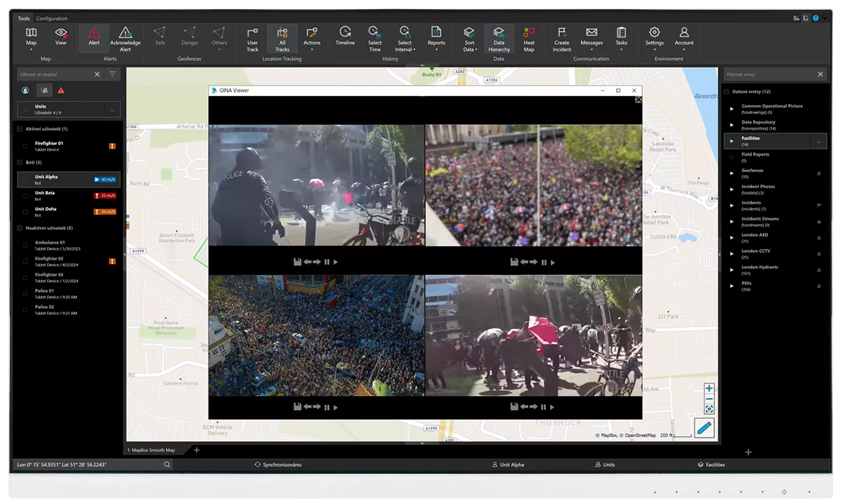
Task: Click Unit Alpha in the status bar
Action: 508,465
